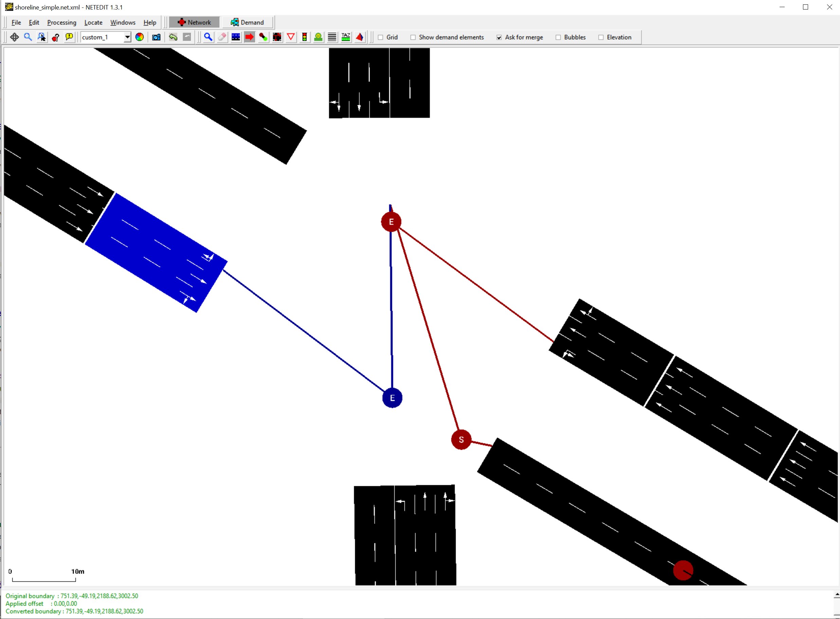Click the blue junction E node
The image size is (840, 619).
(392, 398)
